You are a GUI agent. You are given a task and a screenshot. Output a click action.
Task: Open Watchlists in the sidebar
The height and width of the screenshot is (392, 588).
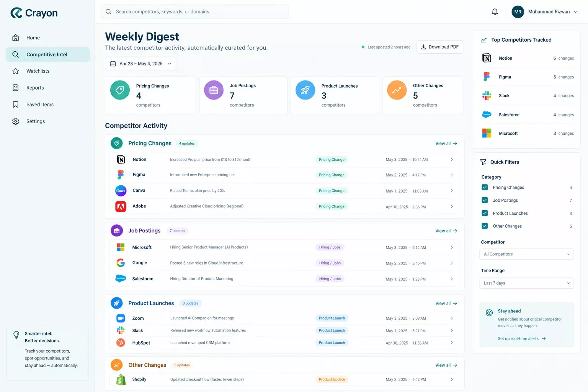click(47, 71)
